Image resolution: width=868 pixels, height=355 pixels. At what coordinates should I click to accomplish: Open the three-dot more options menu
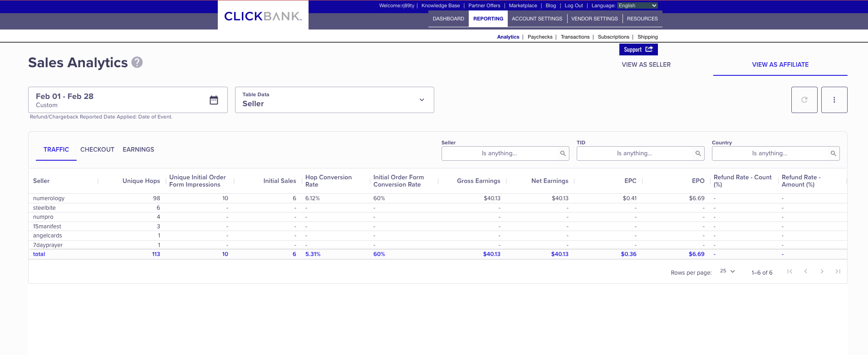(834, 100)
